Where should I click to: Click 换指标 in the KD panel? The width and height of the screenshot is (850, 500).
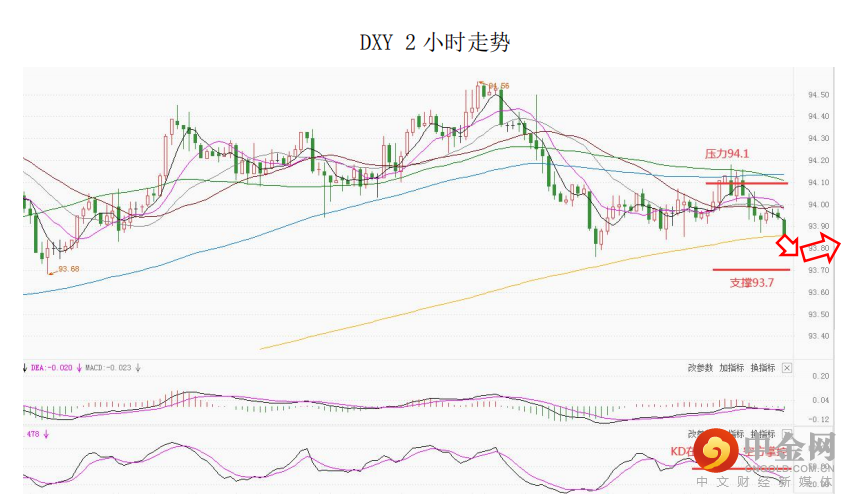(x=763, y=434)
